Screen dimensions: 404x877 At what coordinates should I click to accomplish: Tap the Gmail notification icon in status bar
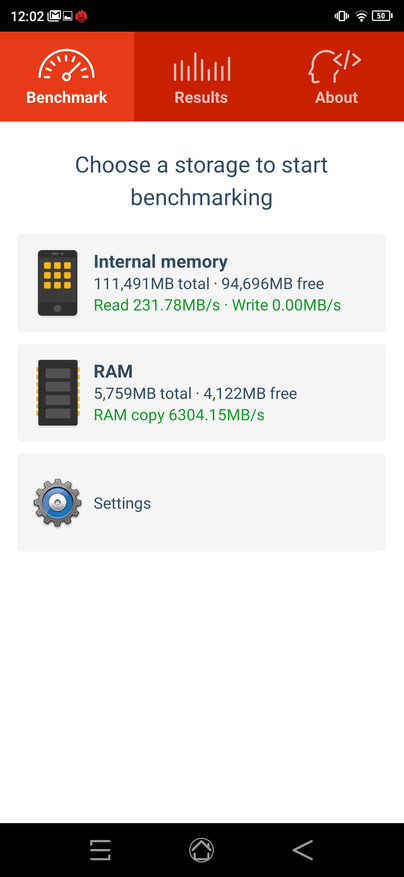pyautogui.click(x=54, y=16)
